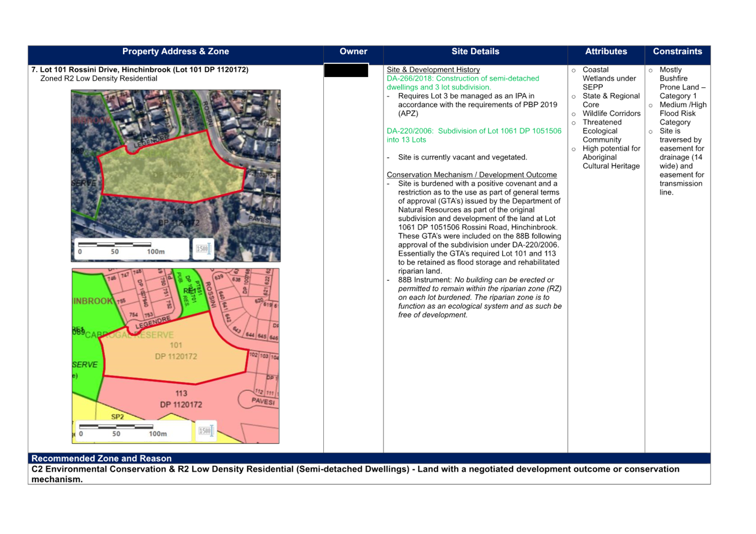The image size is (756, 534).
Task: Click 'Medium /High Flood Risk Category' constraint
Action: (x=683, y=113)
